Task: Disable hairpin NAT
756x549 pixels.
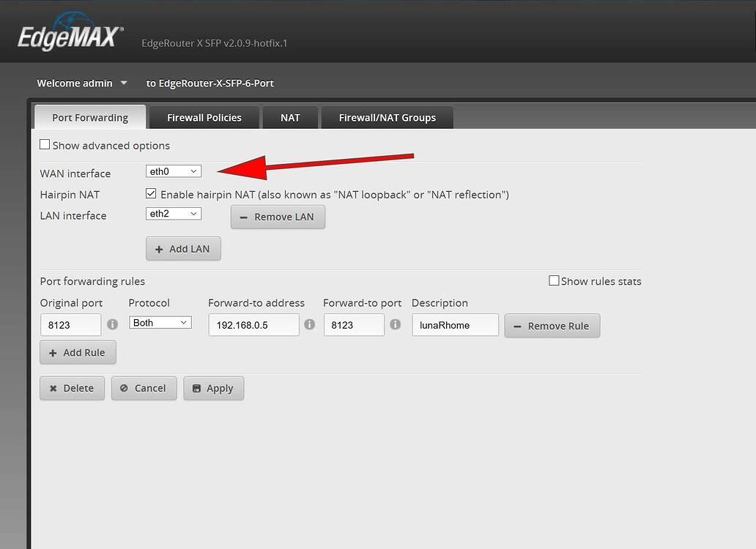Action: click(150, 193)
